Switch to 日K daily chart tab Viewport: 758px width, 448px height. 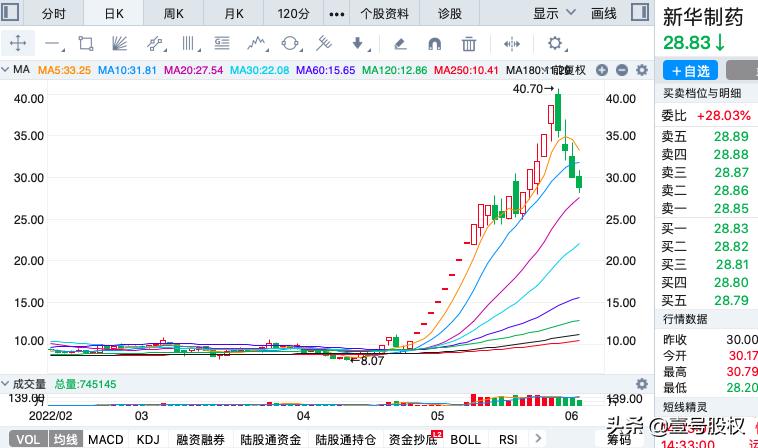pos(114,14)
